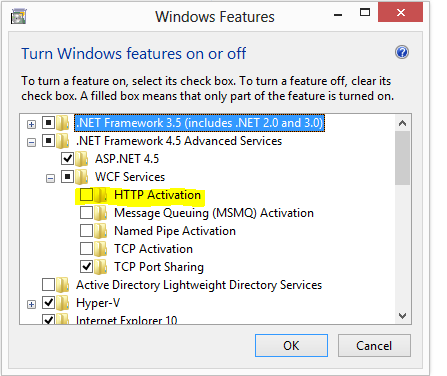Check Active Directory Lightweight Directory Services box

click(48, 285)
